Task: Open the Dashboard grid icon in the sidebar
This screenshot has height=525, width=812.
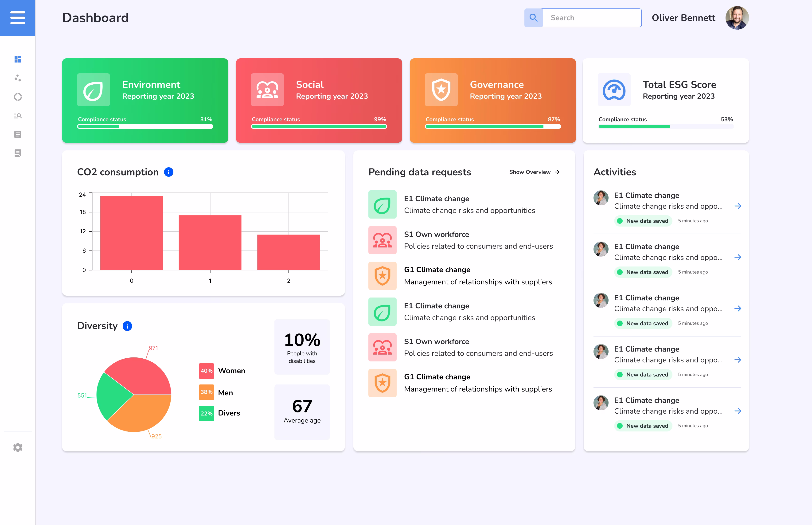Action: (x=18, y=59)
